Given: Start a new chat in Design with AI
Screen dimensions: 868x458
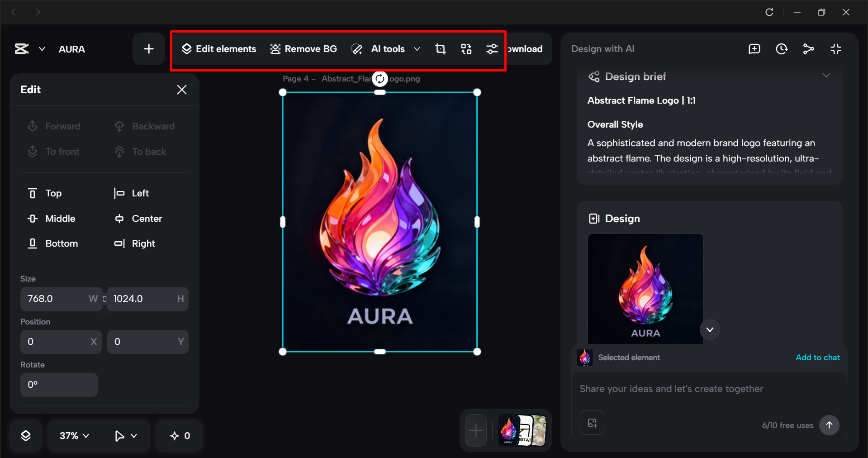Looking at the screenshot, I should (x=754, y=49).
